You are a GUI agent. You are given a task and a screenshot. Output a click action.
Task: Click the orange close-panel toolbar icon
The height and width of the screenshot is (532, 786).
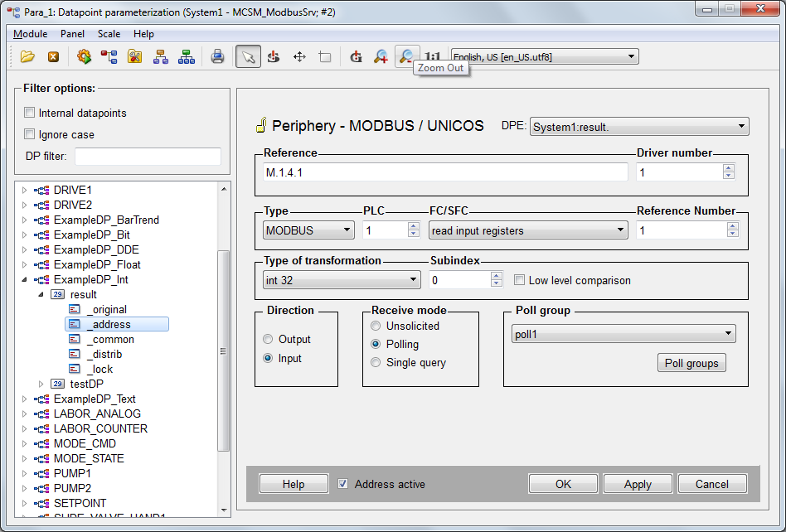[x=53, y=56]
